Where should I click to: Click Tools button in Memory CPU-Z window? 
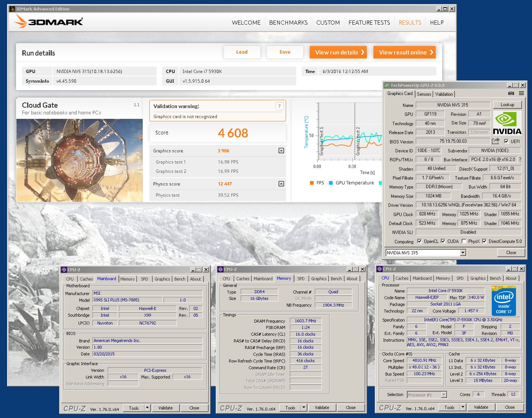290,408
